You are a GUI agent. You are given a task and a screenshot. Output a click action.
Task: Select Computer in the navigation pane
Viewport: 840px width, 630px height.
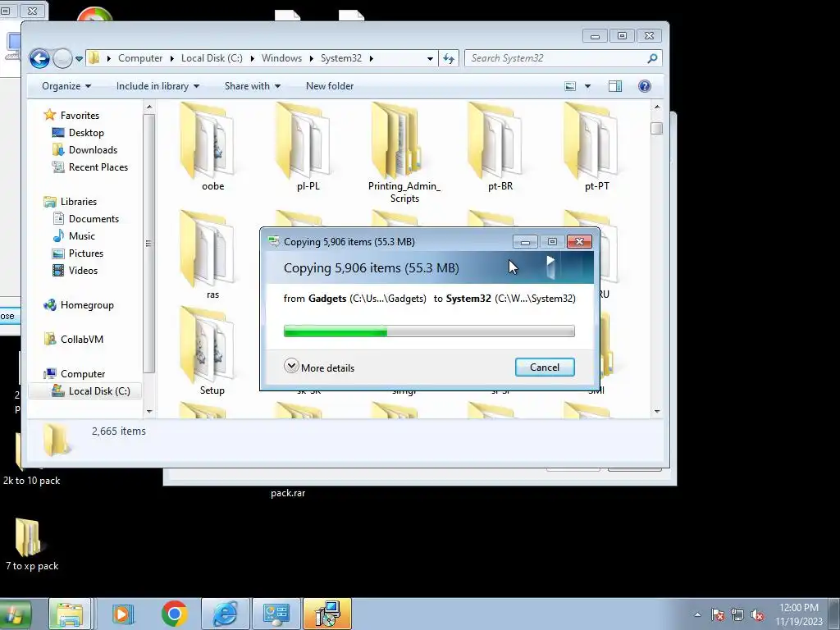[83, 374]
